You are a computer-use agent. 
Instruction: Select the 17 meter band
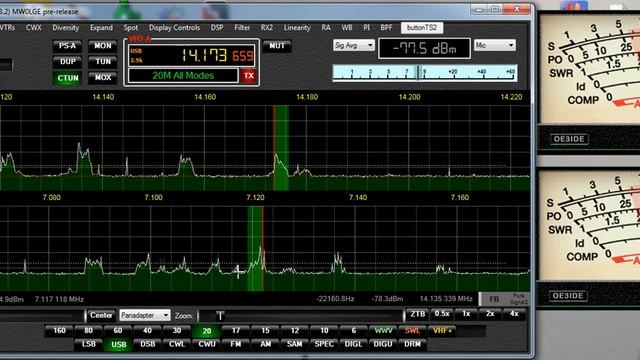[236, 331]
